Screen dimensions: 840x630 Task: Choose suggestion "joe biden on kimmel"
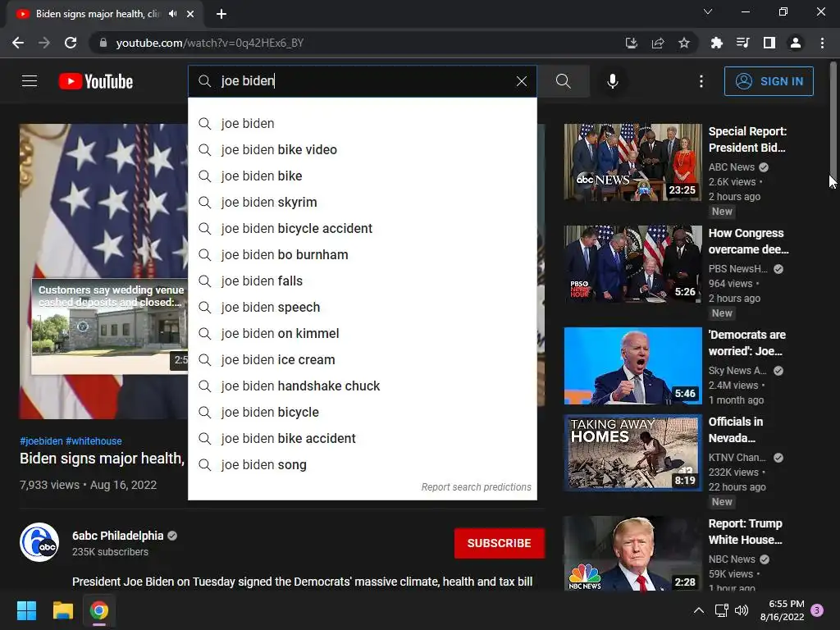pos(362,333)
